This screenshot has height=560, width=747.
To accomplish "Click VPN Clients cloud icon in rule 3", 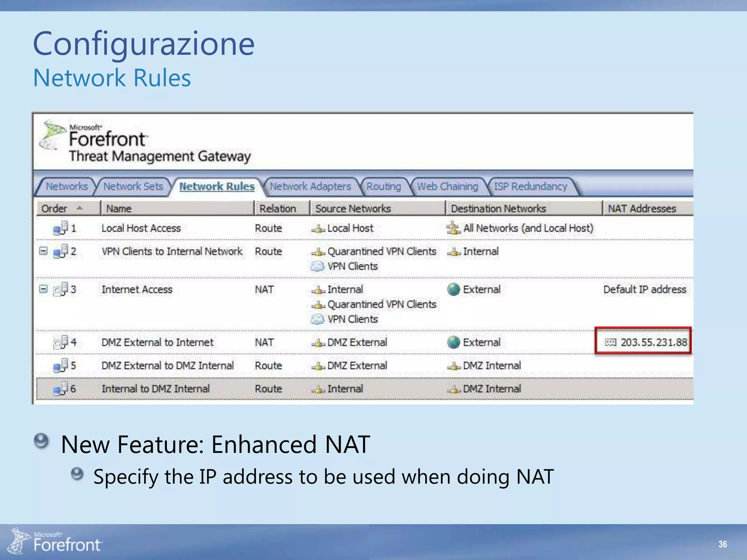I will tap(317, 319).
